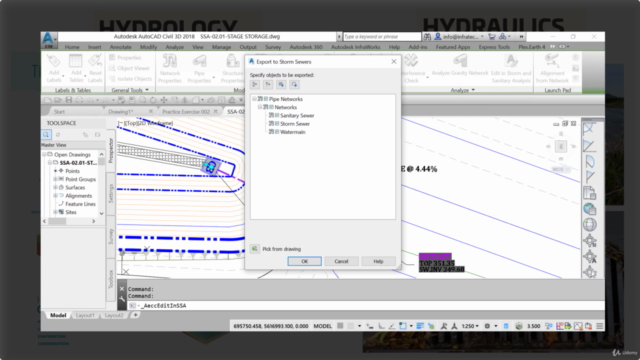Toggle the Pipe Networks checkbox
Screen dimensions: 640x360
point(266,99)
